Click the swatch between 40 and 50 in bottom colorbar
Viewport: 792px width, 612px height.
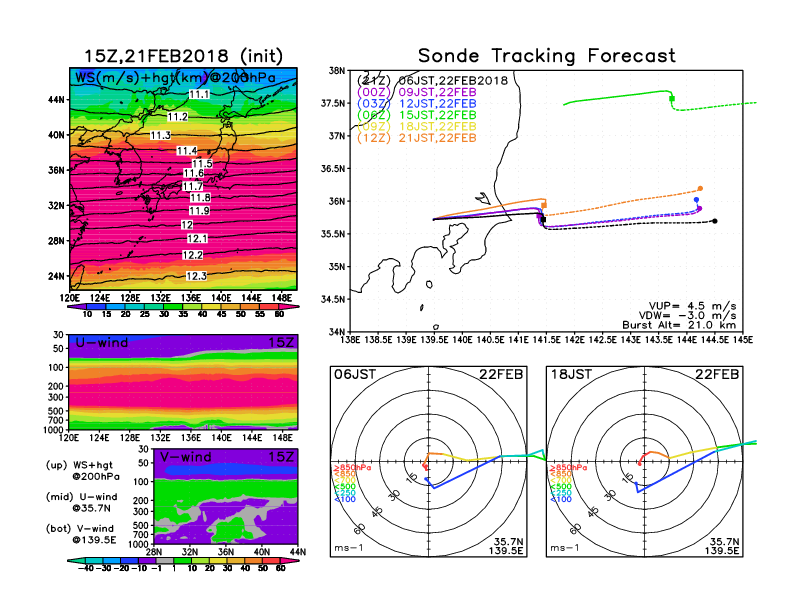coord(254,560)
